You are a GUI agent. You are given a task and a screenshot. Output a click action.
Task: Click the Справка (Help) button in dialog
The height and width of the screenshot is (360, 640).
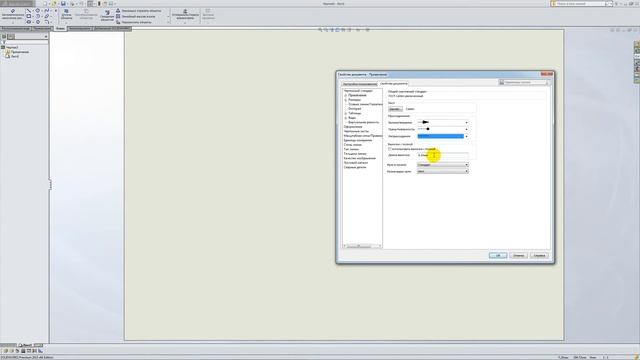[x=539, y=256]
